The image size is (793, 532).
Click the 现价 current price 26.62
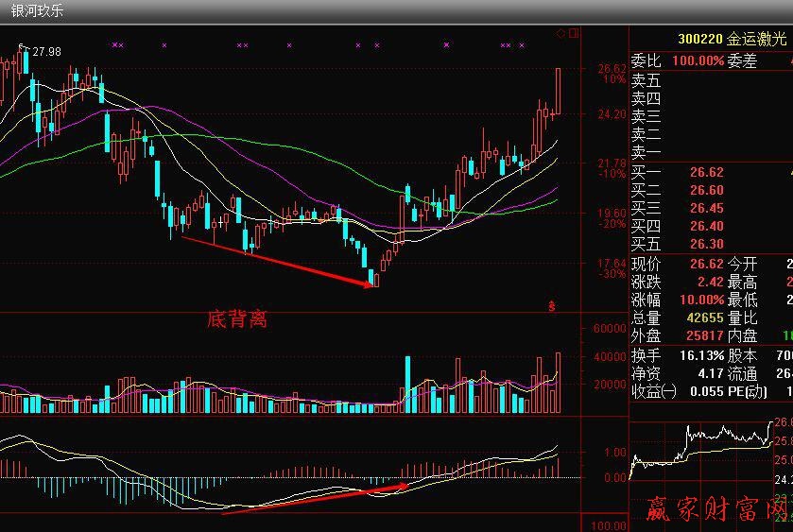(x=706, y=264)
